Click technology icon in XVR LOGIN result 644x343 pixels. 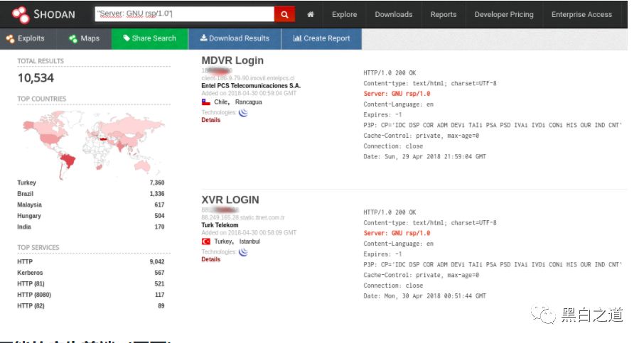pos(243,252)
